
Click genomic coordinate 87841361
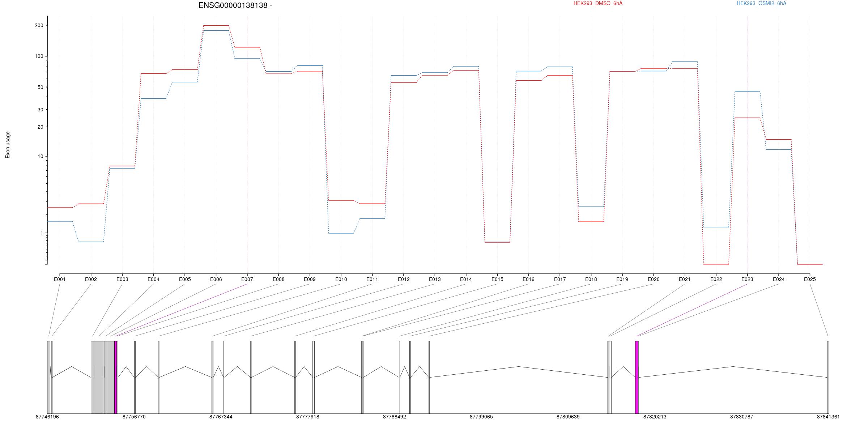pos(828,417)
